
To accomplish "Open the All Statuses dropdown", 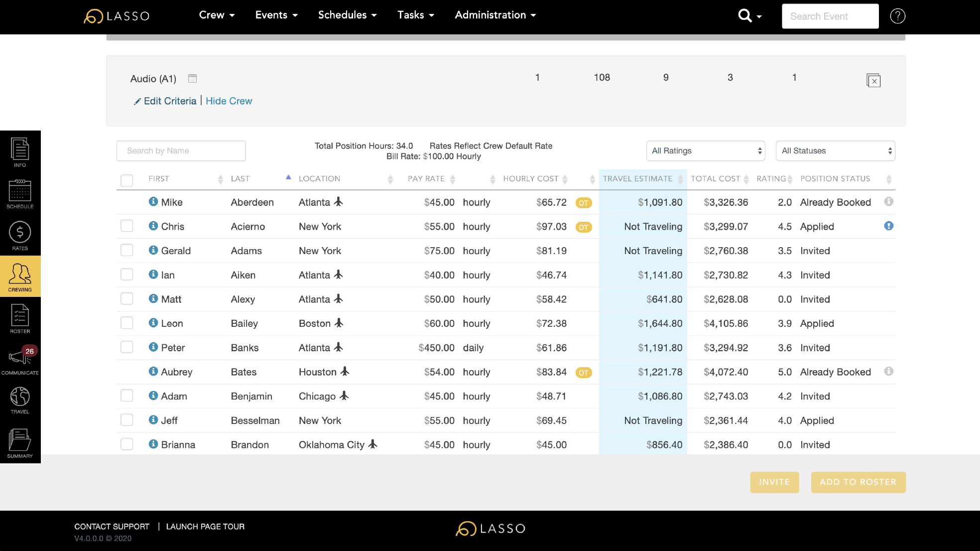I will (835, 151).
